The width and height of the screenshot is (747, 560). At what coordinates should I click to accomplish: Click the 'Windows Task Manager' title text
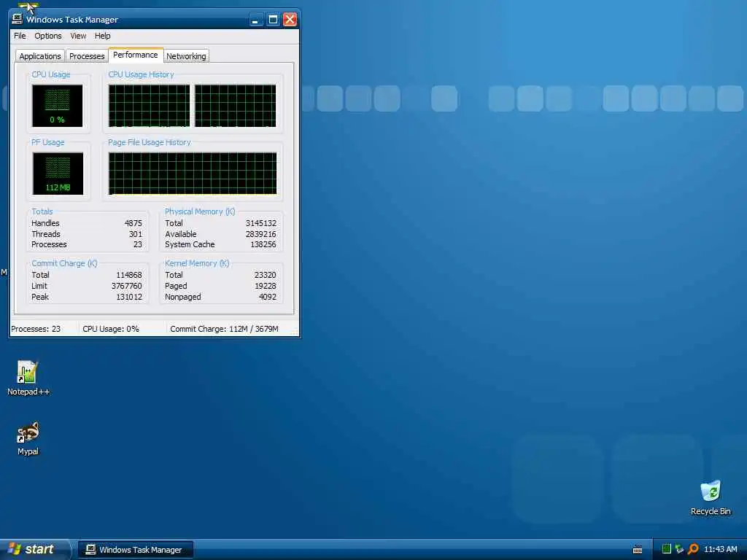(72, 20)
